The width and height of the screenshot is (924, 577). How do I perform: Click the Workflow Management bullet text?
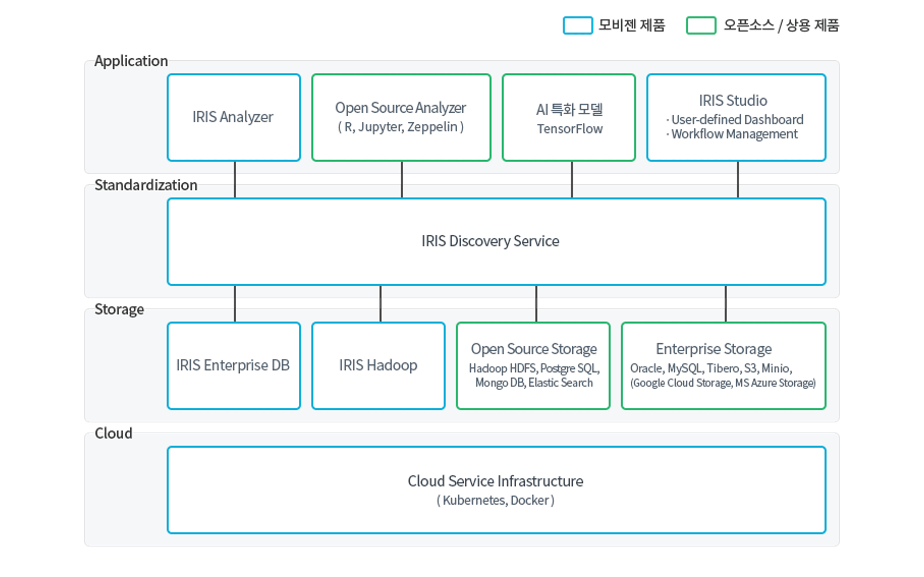pyautogui.click(x=734, y=134)
